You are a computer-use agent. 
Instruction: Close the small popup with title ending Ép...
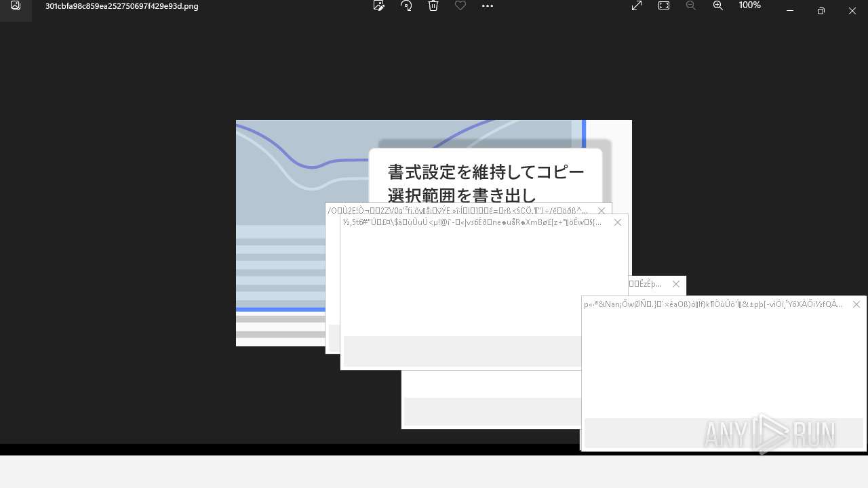[x=675, y=284]
